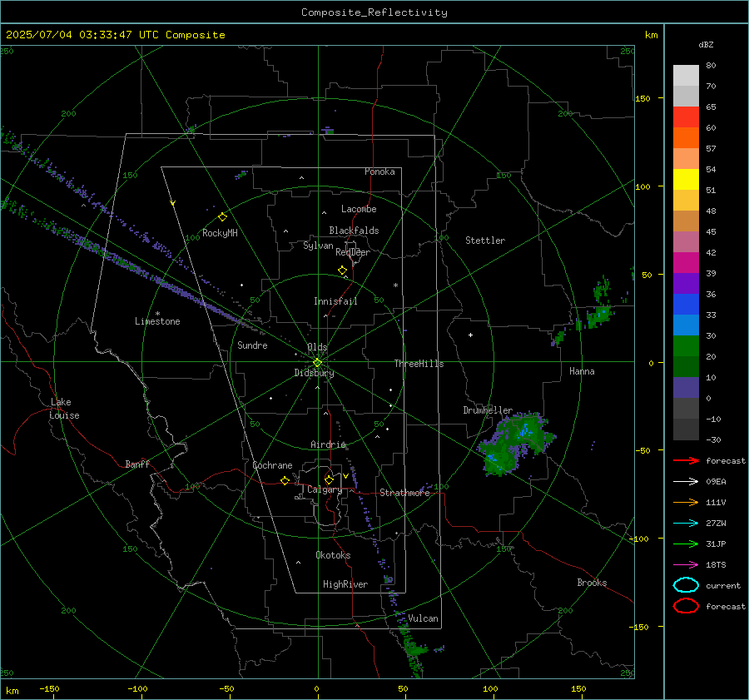This screenshot has height=700, width=749.
Task: Click the cyan 27ZW arrow in legend
Action: (x=686, y=524)
